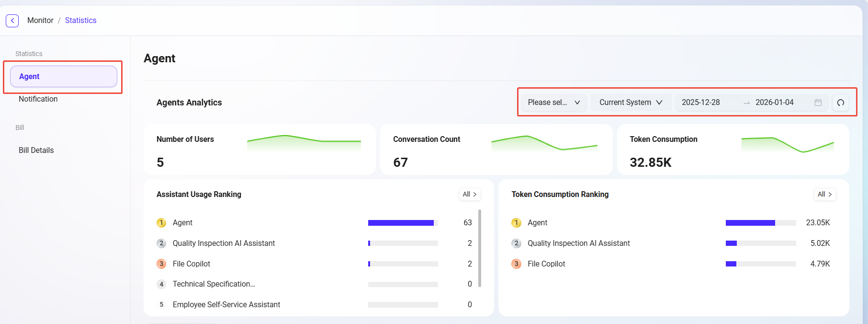This screenshot has height=324, width=868.
Task: Click the rank 3 badge beside File Copilot usage
Action: (161, 264)
